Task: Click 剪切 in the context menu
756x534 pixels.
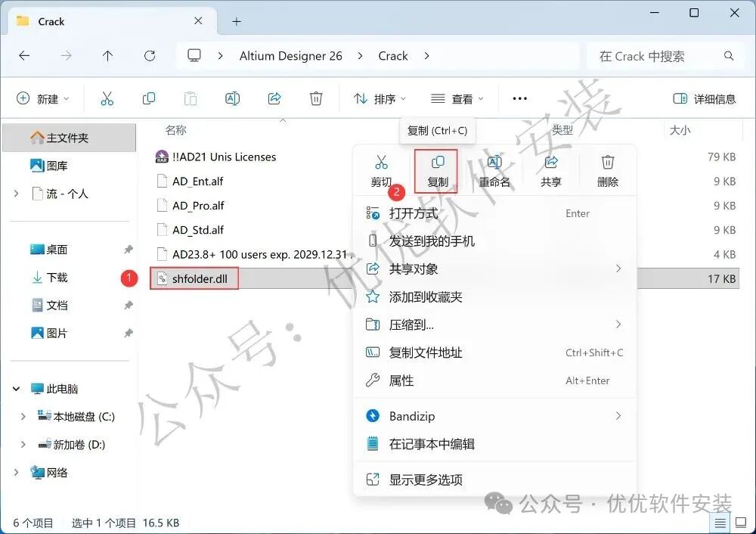Action: pos(381,171)
